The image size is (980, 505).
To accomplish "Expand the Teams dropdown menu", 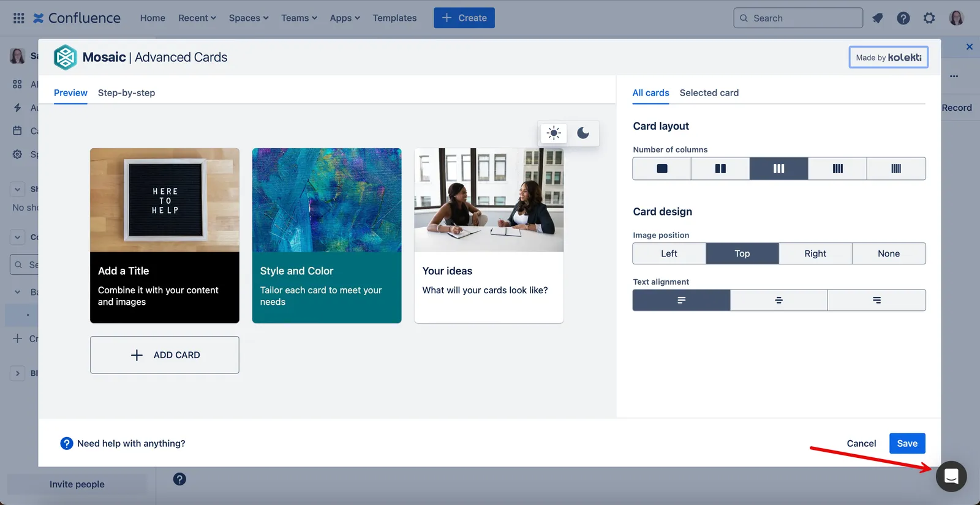I will [300, 18].
